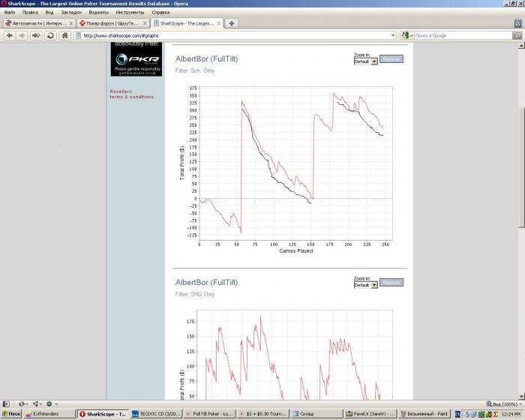The image size is (525, 420).
Task: Click the scrollbar down arrow
Action: click(x=521, y=397)
